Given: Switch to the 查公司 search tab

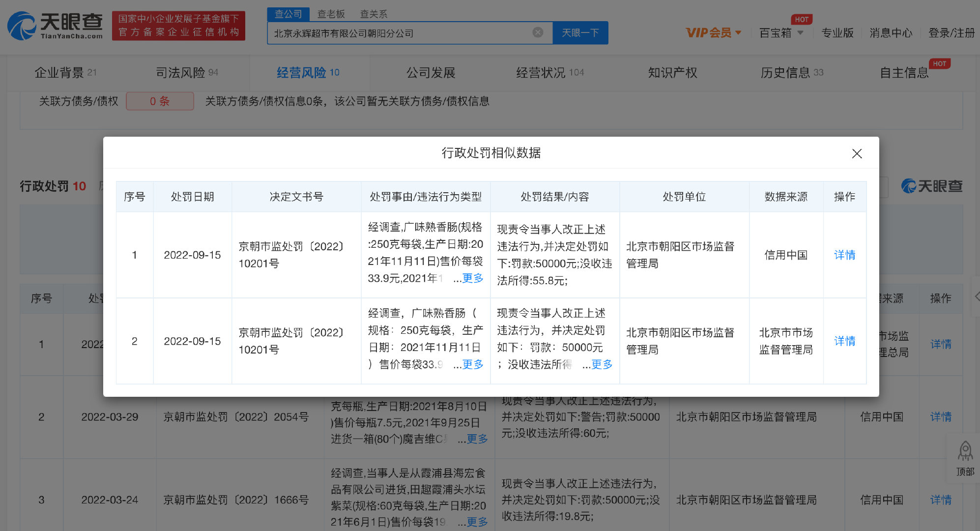Looking at the screenshot, I should 288,14.
